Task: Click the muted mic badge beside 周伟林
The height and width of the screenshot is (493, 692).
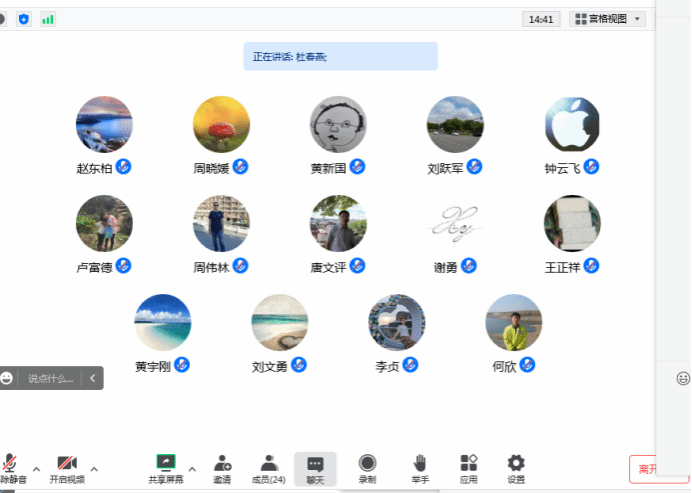Action: (241, 266)
